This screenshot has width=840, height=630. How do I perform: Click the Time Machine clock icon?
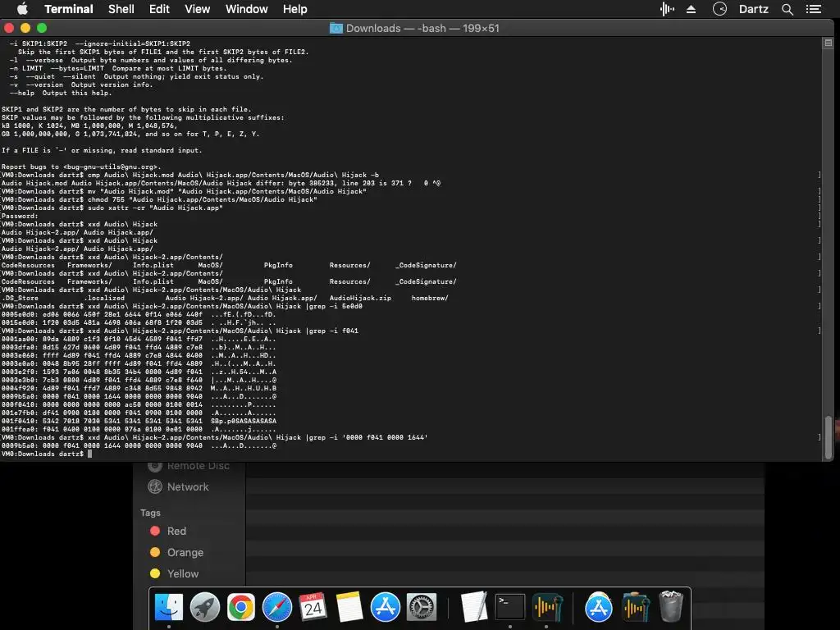[x=719, y=9]
